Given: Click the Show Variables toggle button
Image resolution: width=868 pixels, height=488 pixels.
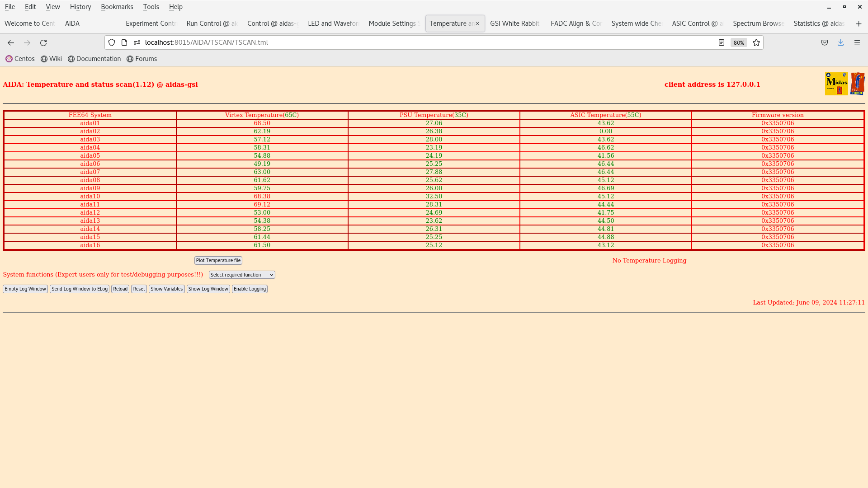Looking at the screenshot, I should pyautogui.click(x=166, y=288).
